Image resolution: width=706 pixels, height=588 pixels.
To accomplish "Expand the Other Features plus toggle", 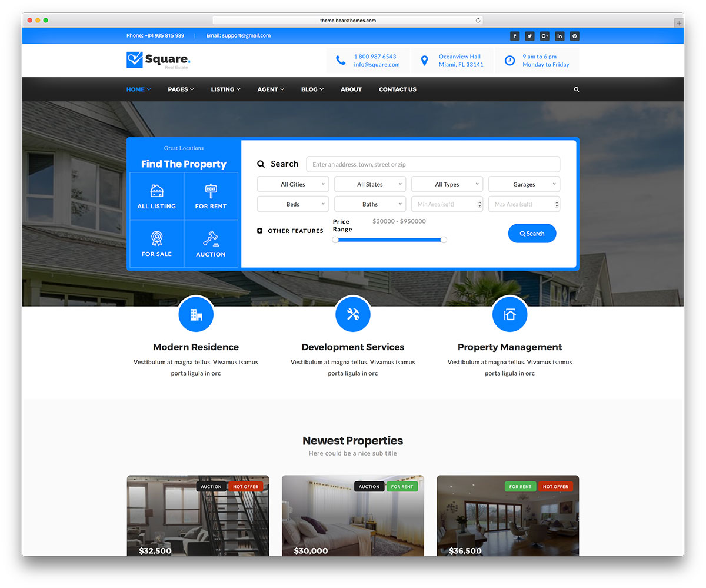I will [260, 231].
